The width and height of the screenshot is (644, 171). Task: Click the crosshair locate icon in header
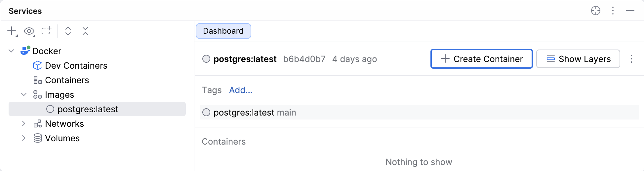[595, 11]
